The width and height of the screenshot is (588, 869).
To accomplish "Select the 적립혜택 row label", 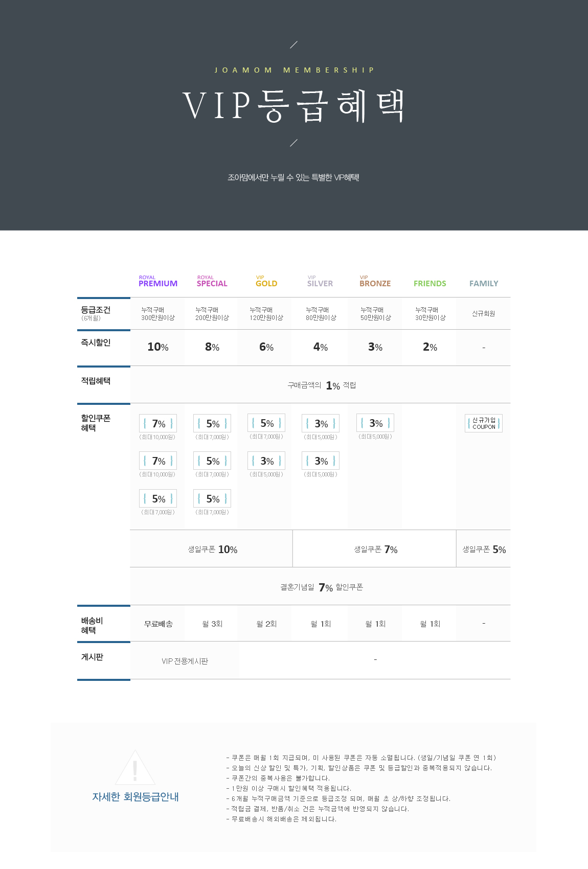I will pos(96,381).
